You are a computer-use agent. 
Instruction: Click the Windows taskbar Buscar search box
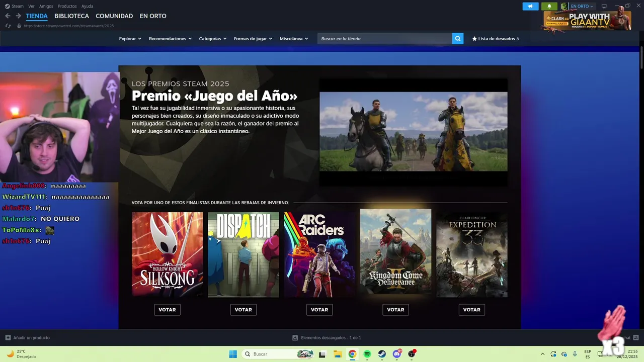click(x=278, y=354)
